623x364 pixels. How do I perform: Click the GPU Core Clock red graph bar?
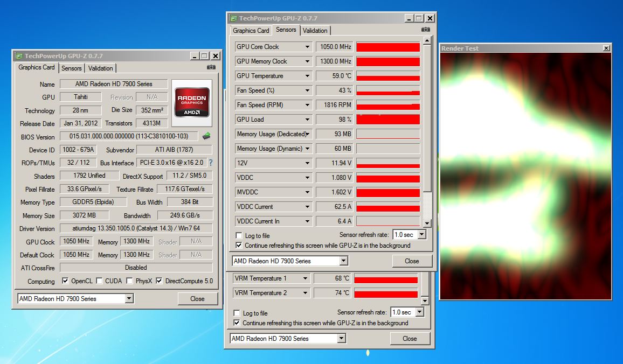[388, 47]
